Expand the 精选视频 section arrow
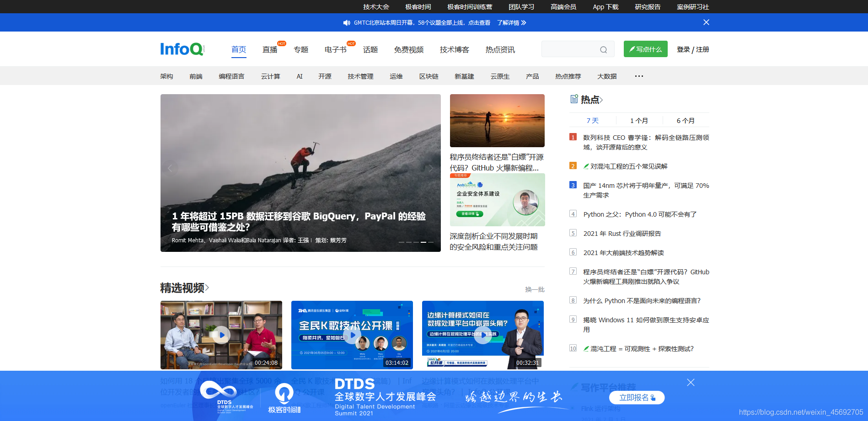 pyautogui.click(x=207, y=288)
